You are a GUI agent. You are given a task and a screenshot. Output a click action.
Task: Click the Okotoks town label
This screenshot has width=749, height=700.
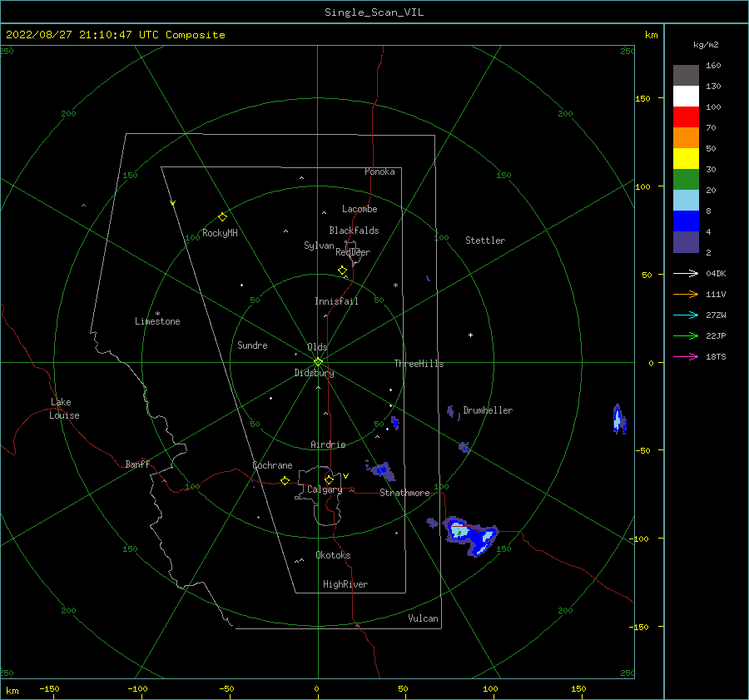333,555
